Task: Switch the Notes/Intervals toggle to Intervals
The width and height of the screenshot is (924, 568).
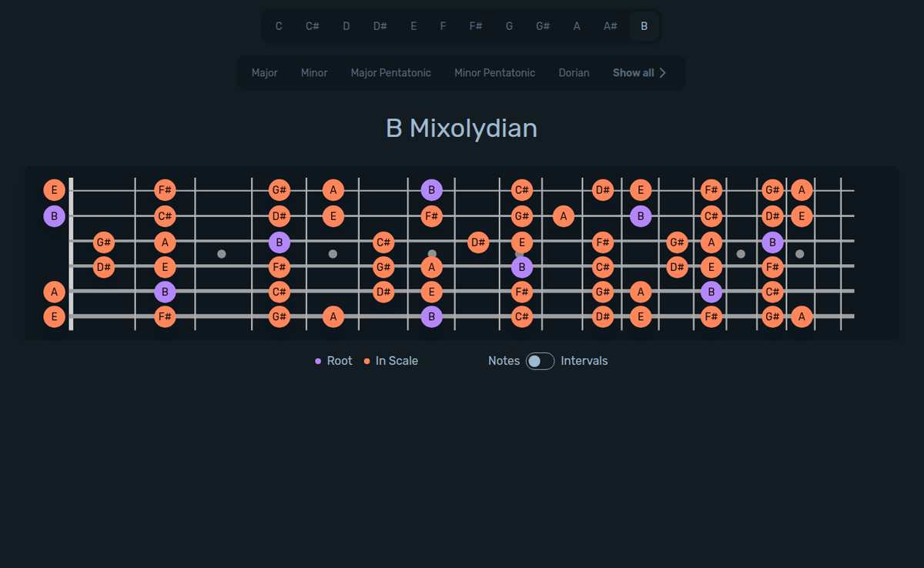Action: [x=539, y=361]
